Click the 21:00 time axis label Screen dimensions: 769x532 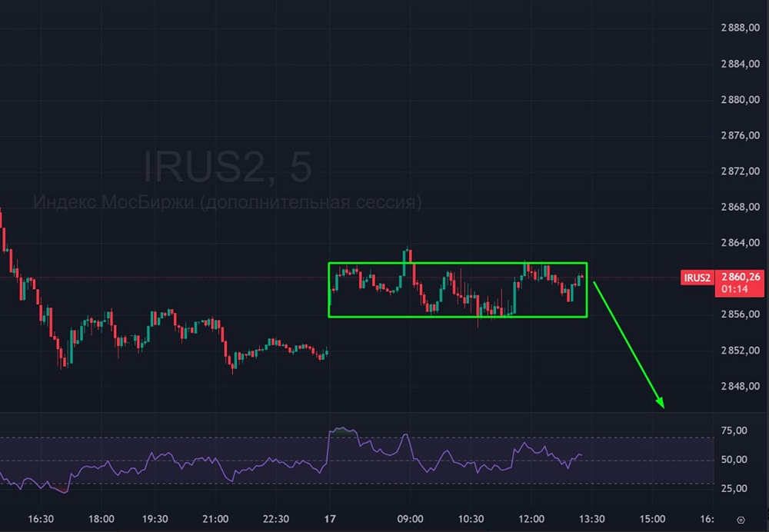pyautogui.click(x=215, y=519)
